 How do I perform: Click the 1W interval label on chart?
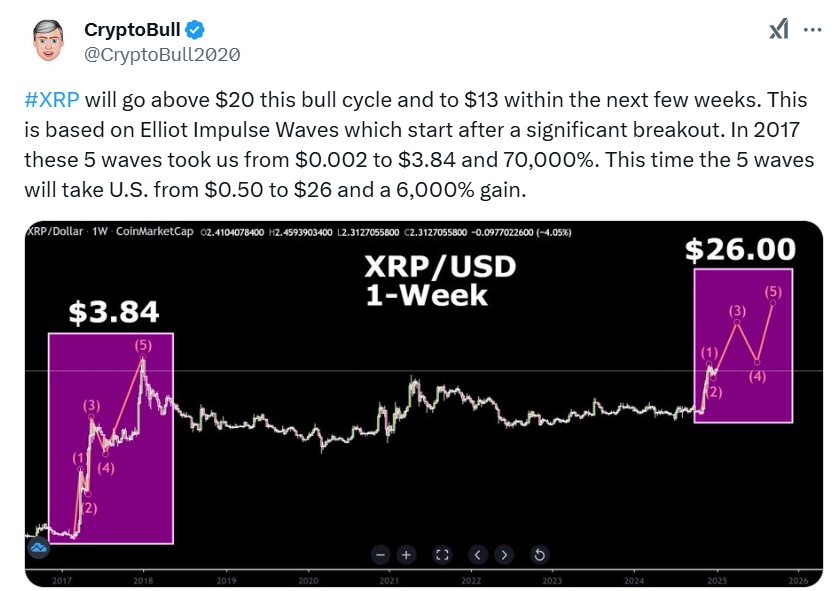[100, 231]
